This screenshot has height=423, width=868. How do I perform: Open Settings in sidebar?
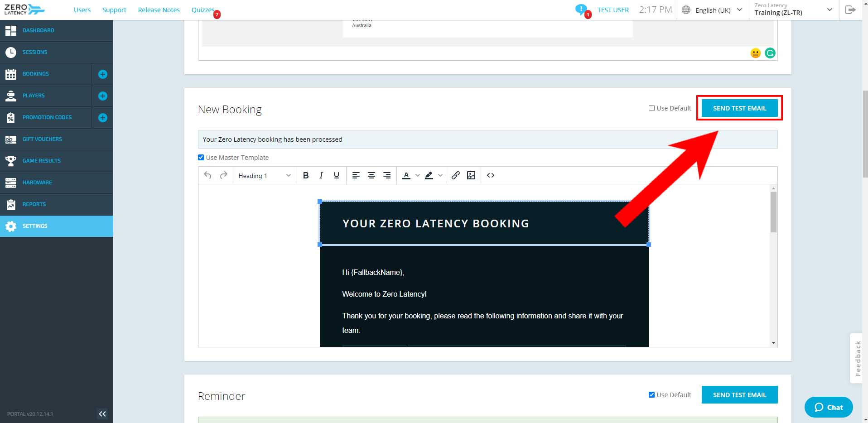pyautogui.click(x=57, y=226)
